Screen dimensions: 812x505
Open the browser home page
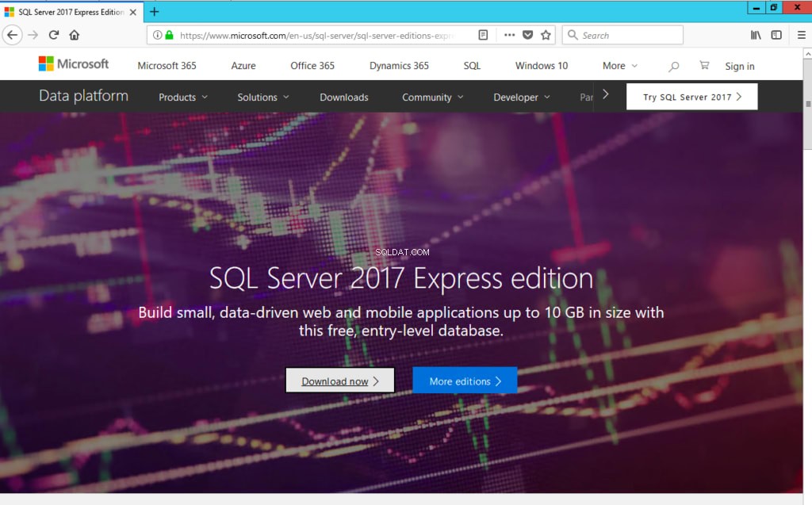pos(75,35)
